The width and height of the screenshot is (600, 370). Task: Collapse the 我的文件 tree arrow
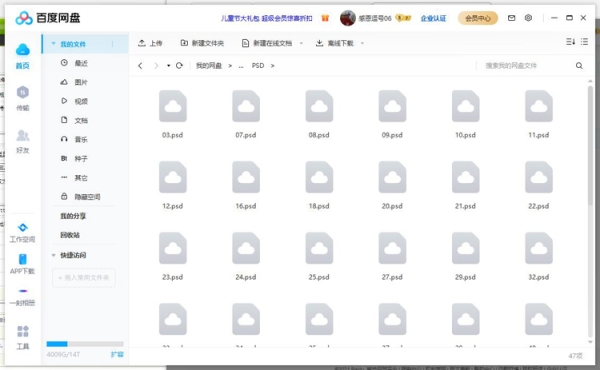tap(54, 44)
